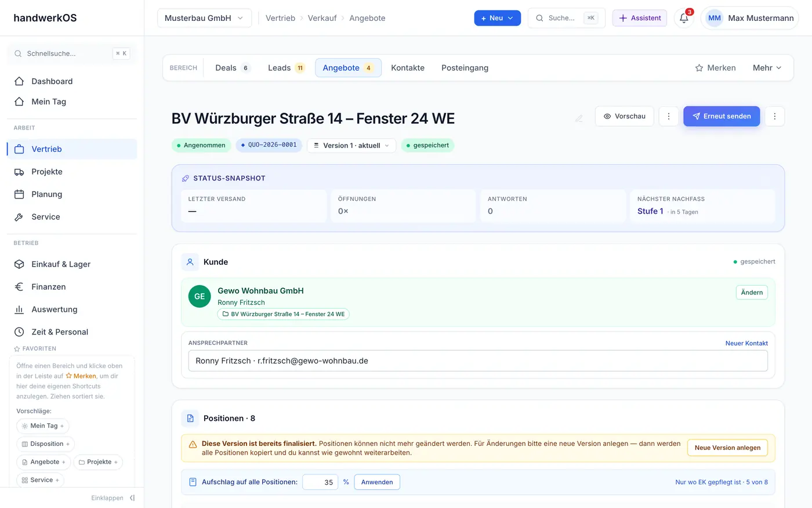This screenshot has width=812, height=508.
Task: Open the notifications bell
Action: point(684,18)
